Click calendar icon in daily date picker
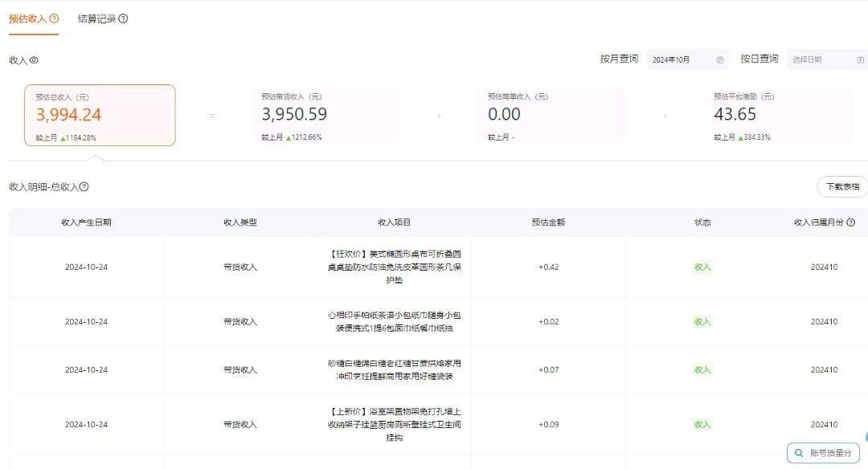Viewport: 868px width, 469px height. pos(861,59)
